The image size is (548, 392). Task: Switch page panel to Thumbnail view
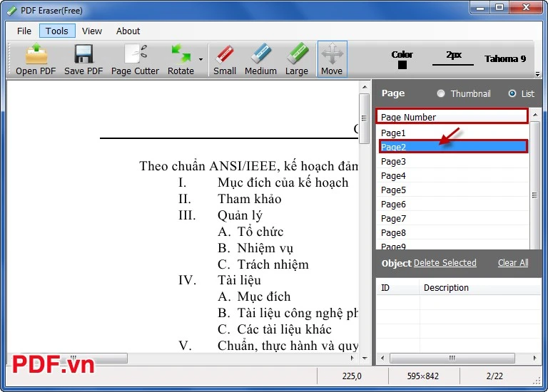coord(441,93)
